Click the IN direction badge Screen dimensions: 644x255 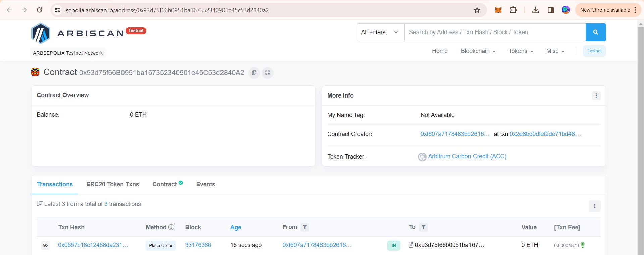(394, 245)
